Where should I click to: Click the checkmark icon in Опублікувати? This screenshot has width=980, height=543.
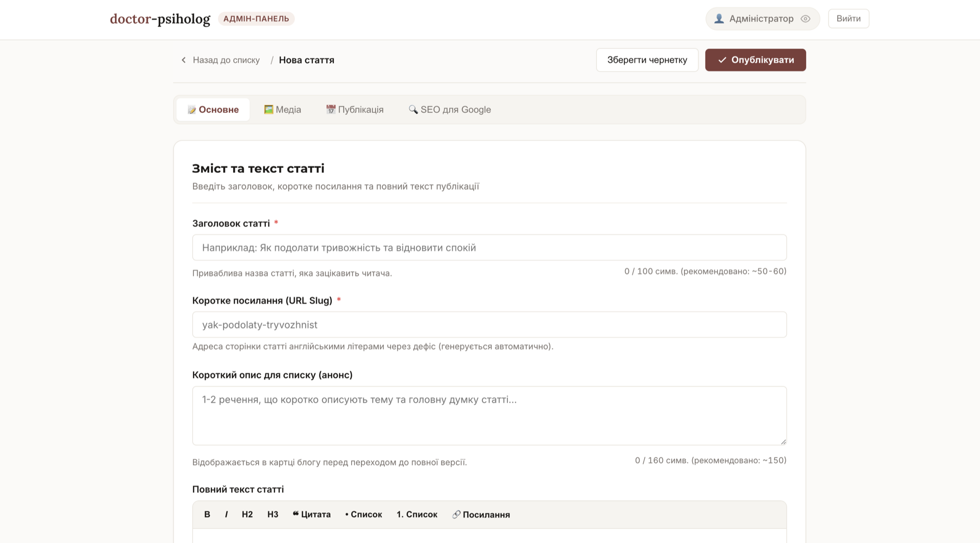pyautogui.click(x=722, y=60)
